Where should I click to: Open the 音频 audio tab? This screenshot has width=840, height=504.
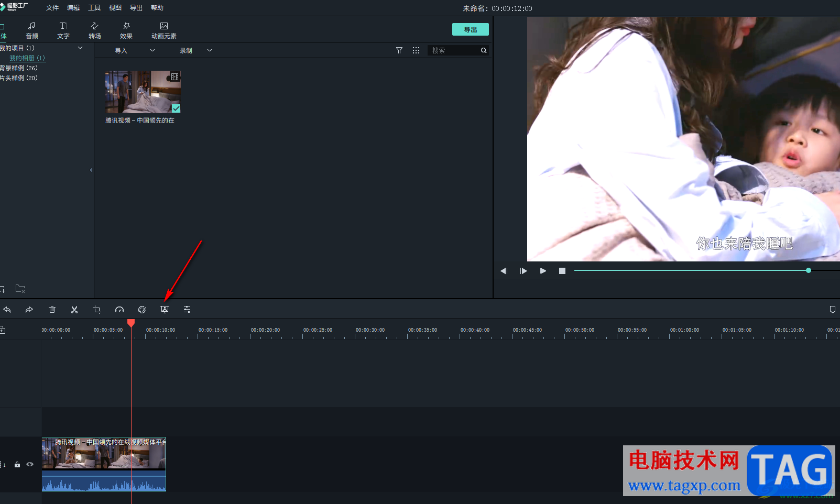[32, 30]
